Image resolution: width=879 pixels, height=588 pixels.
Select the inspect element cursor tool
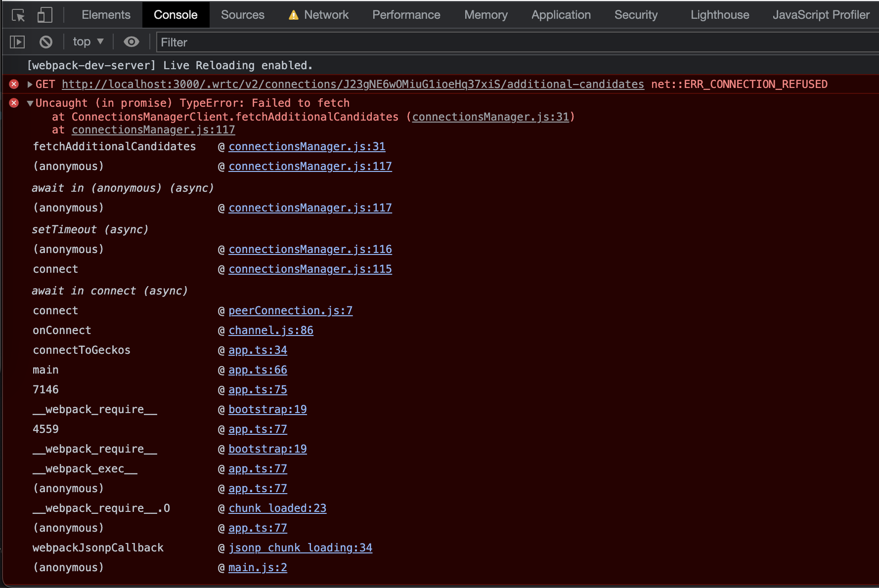point(17,15)
